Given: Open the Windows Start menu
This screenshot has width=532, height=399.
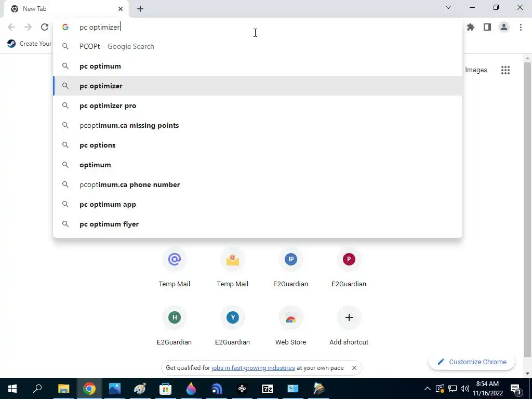Looking at the screenshot, I should tap(12, 389).
